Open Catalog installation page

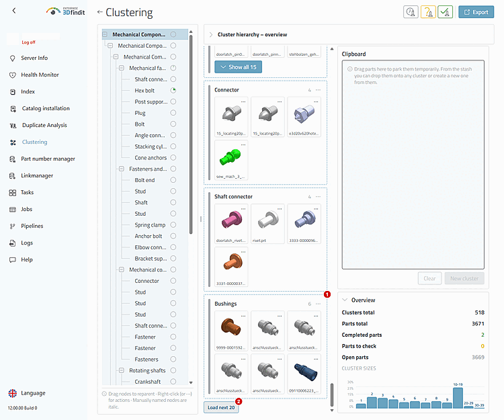coord(46,109)
